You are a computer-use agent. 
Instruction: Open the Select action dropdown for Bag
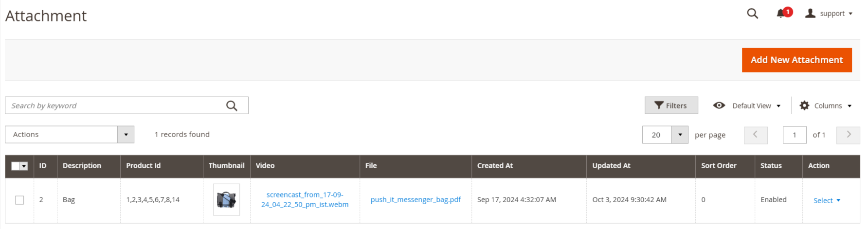point(827,200)
